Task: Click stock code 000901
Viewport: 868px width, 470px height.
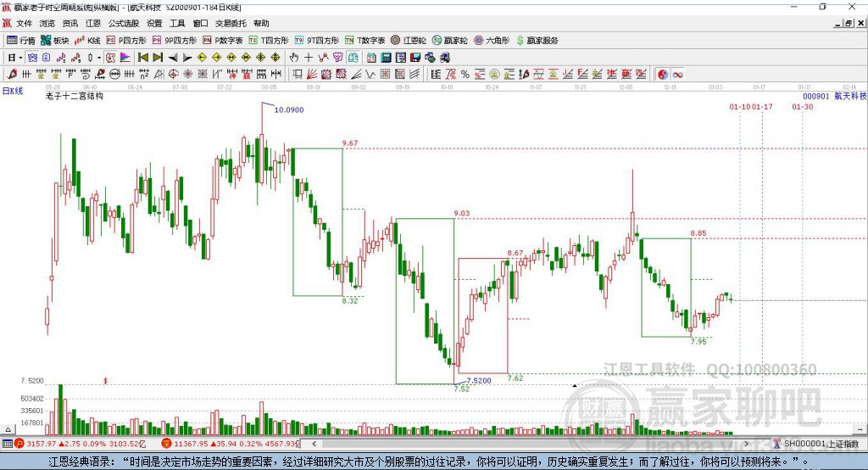Action: (x=816, y=97)
